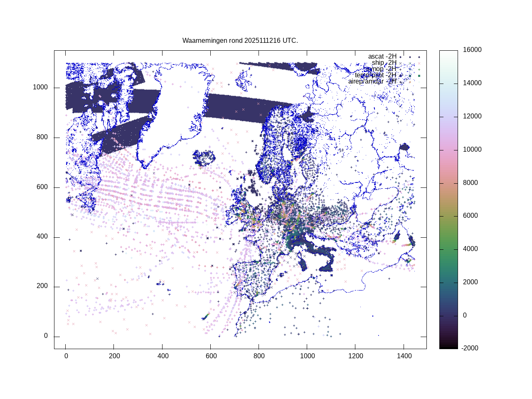Click the 16000 label on the colorbar
This screenshot has width=532, height=399.
tap(472, 50)
